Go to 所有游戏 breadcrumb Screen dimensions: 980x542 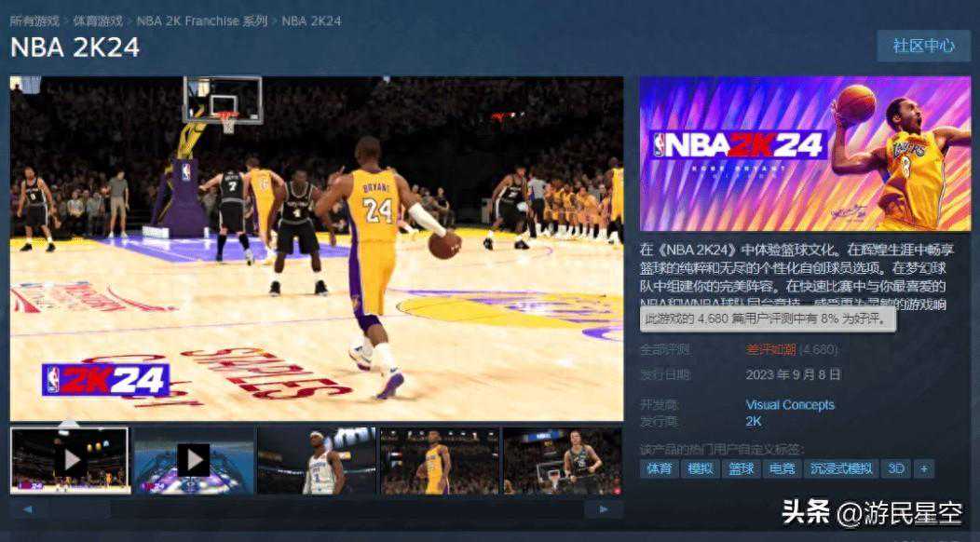coord(34,20)
